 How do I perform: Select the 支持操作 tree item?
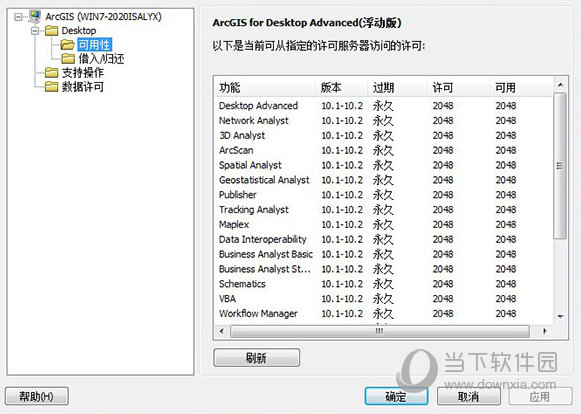pyautogui.click(x=83, y=73)
